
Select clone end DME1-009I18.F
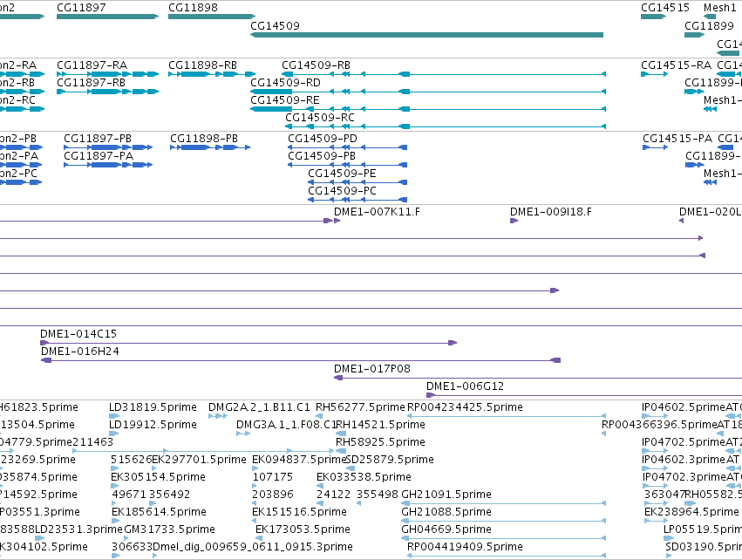point(514,221)
